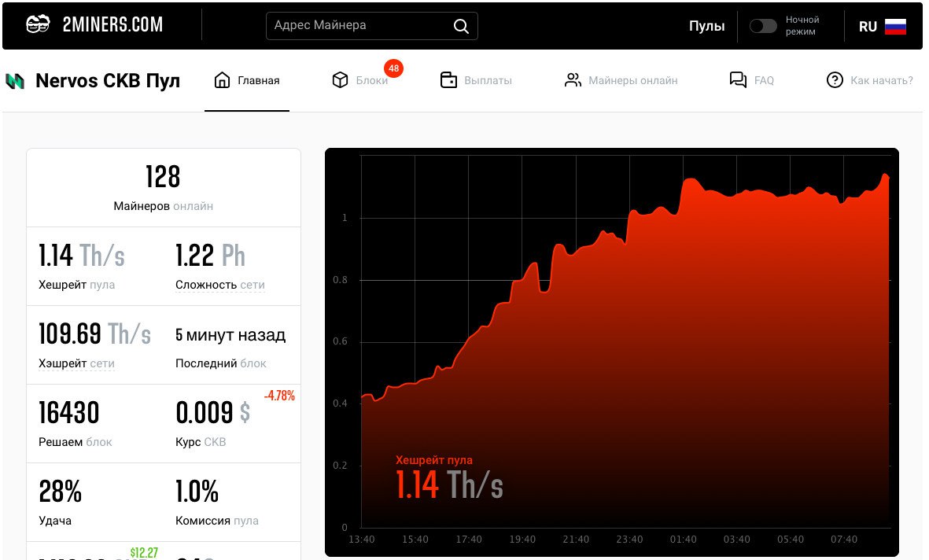This screenshot has width=929, height=560.
Task: Click the magnifying glass search icon
Action: click(x=460, y=25)
